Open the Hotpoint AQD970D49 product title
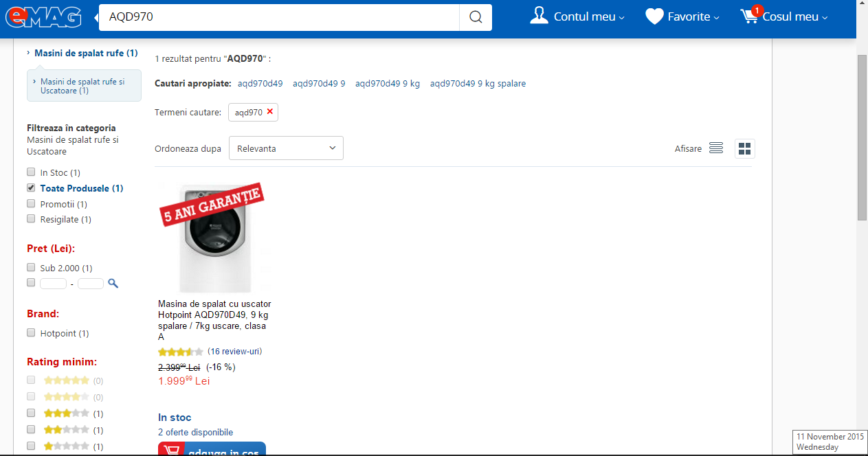 coord(214,320)
